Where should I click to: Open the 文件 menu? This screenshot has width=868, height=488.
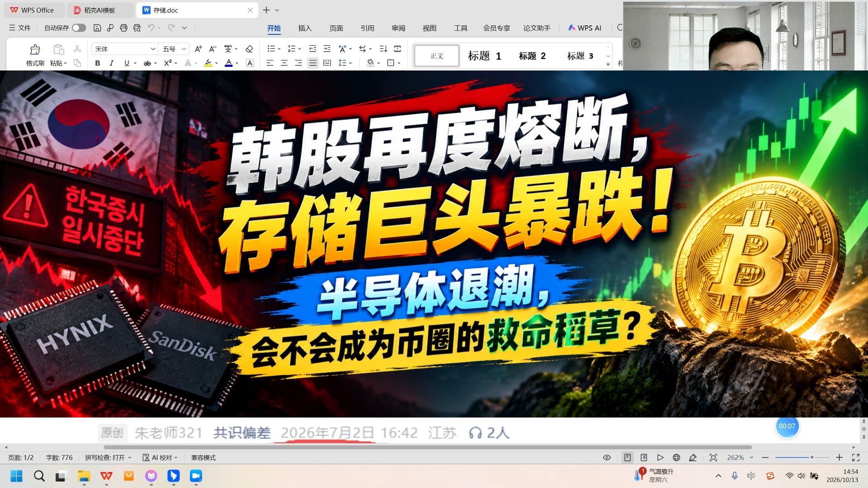pyautogui.click(x=20, y=28)
